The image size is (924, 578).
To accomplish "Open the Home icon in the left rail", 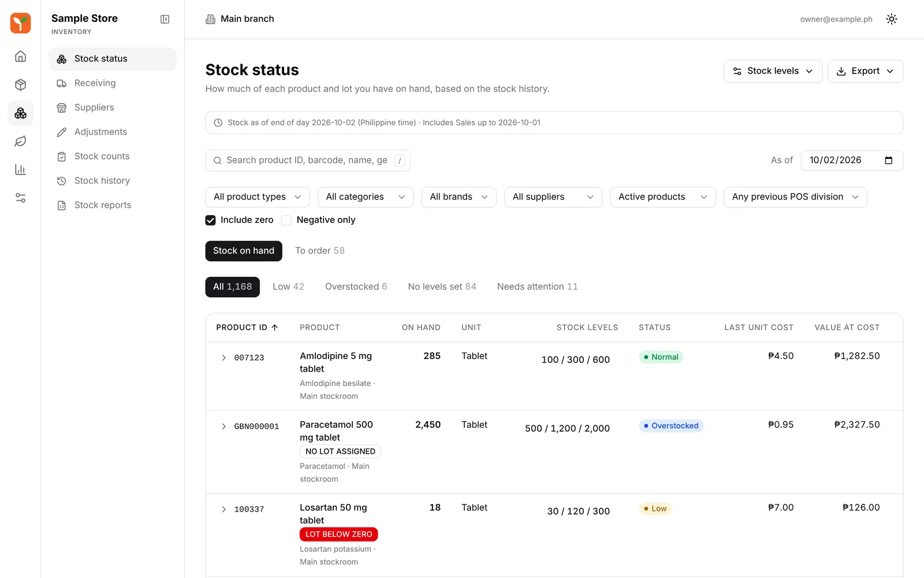I will click(20, 57).
